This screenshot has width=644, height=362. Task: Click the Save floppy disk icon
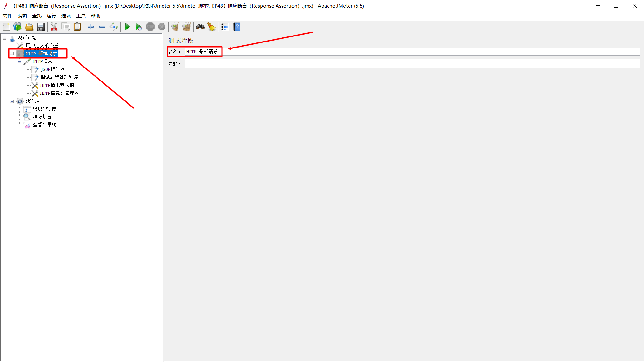(41, 27)
